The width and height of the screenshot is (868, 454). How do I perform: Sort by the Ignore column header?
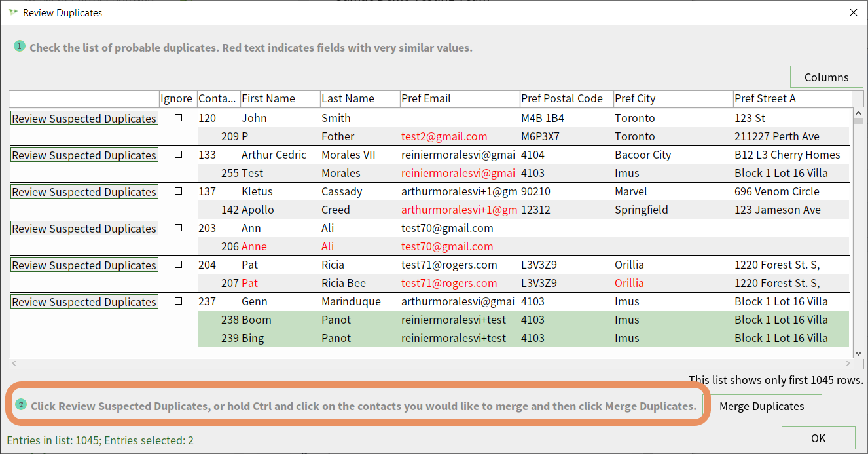click(177, 99)
